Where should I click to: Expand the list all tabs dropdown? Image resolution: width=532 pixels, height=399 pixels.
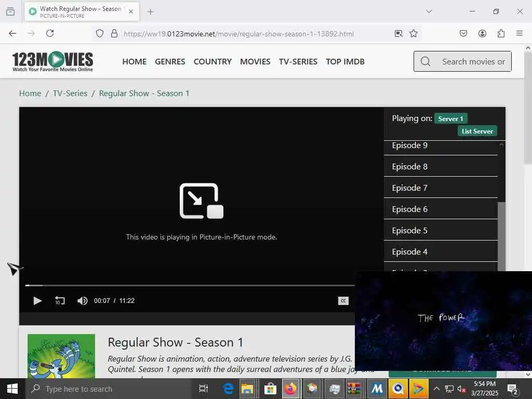pyautogui.click(x=429, y=11)
